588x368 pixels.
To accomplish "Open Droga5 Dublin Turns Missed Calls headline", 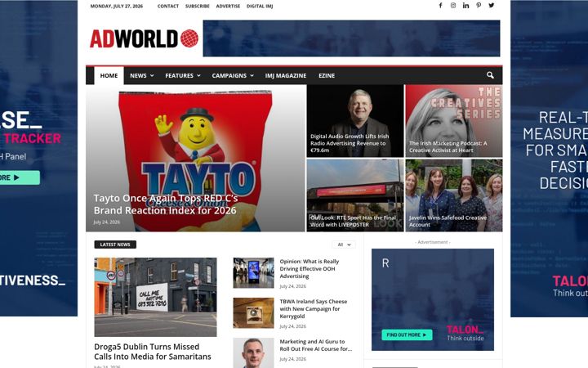I will pos(152,352).
